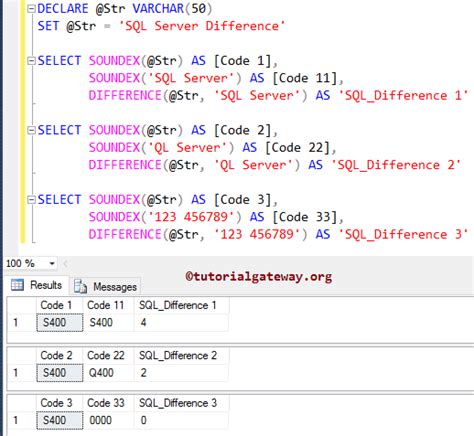Click the horizontal scroll left arrow
474x436 pixels.
click(65, 264)
